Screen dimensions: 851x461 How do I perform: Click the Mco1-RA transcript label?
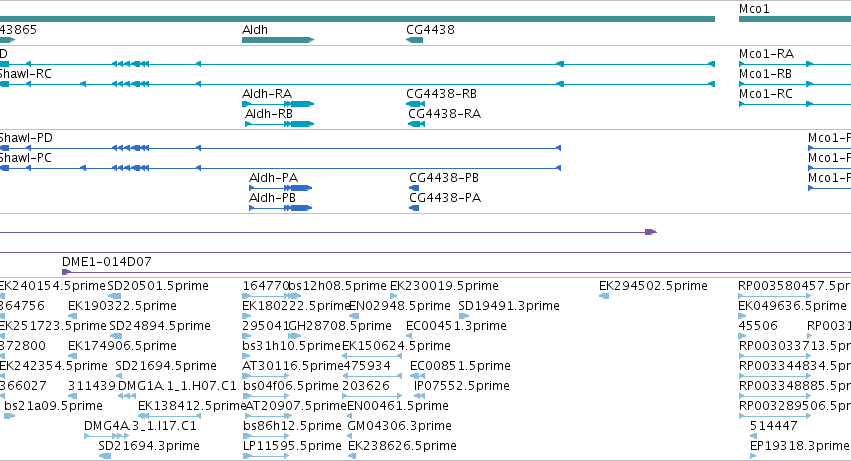[766, 54]
